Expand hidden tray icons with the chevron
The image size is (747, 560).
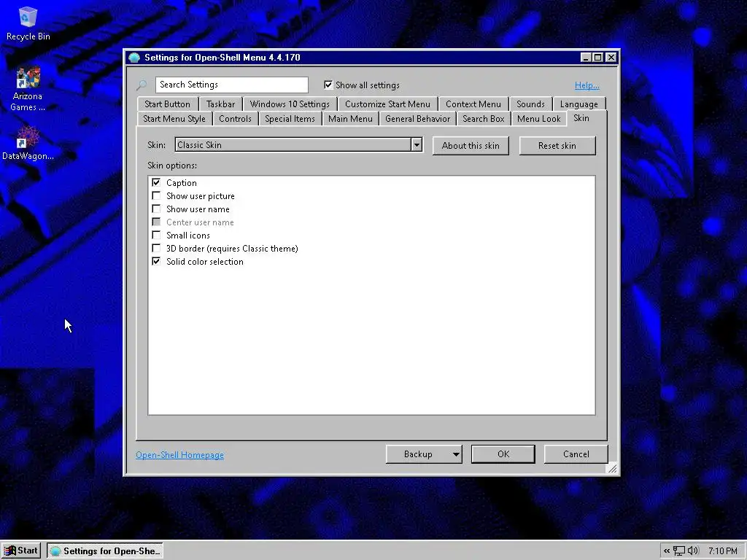click(667, 551)
